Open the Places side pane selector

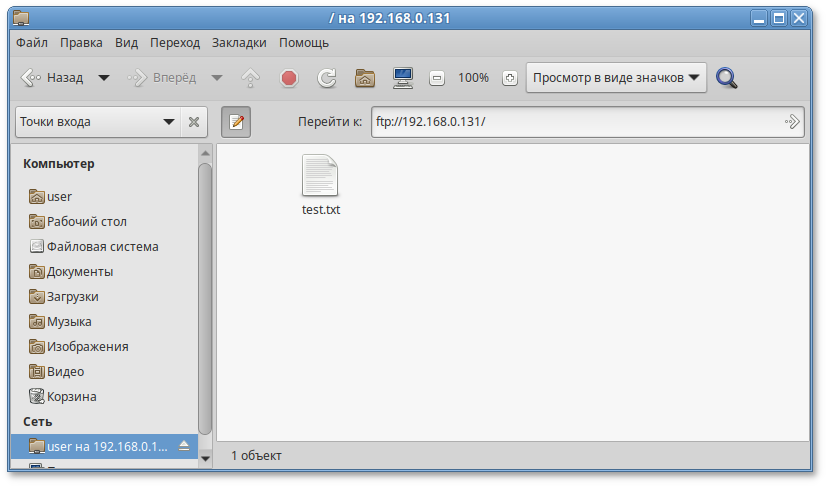[97, 122]
